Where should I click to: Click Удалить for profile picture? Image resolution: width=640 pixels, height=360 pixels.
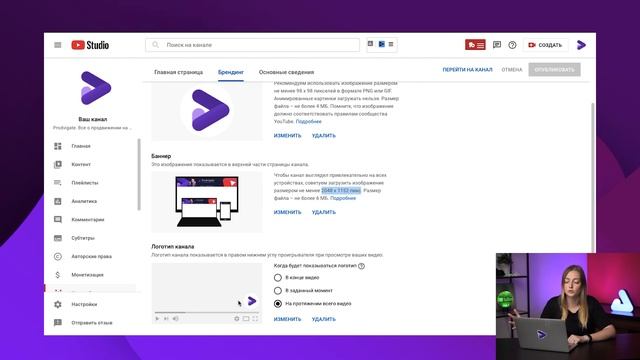[x=324, y=136]
